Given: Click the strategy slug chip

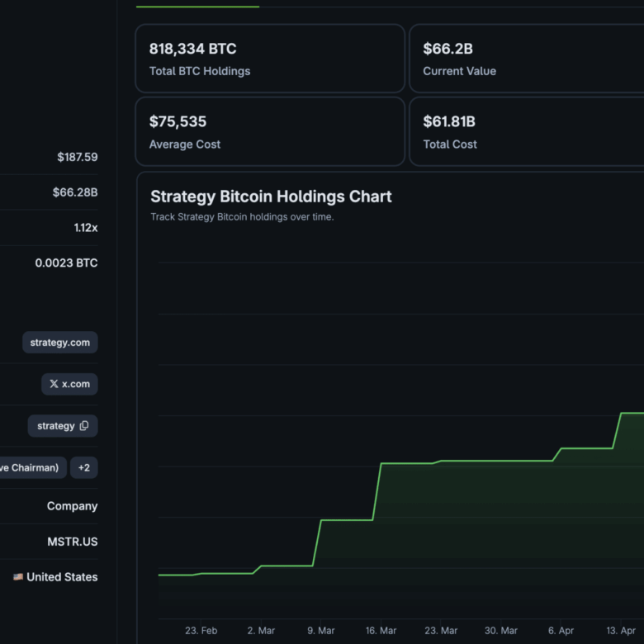Looking at the screenshot, I should (x=63, y=426).
